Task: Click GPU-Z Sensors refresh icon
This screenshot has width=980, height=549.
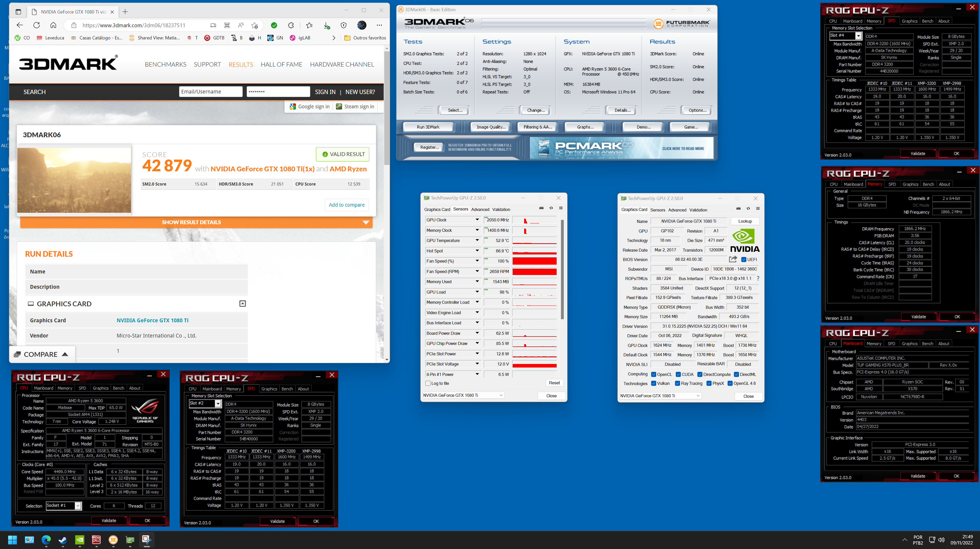Action: [x=551, y=208]
